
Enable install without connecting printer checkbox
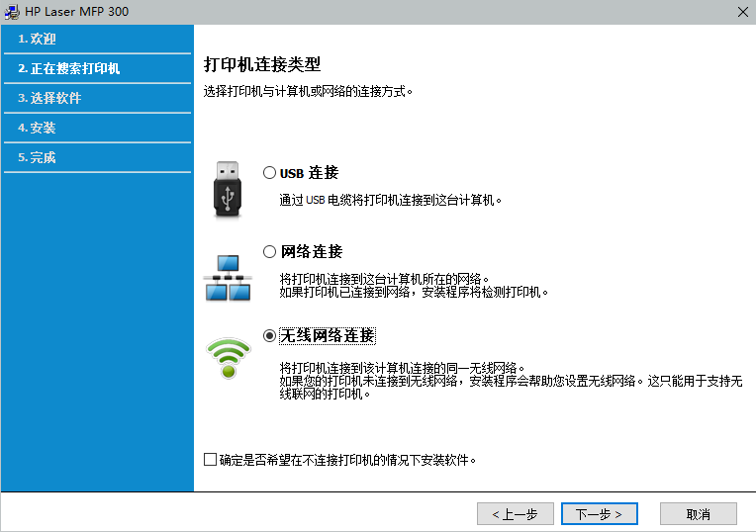point(210,459)
